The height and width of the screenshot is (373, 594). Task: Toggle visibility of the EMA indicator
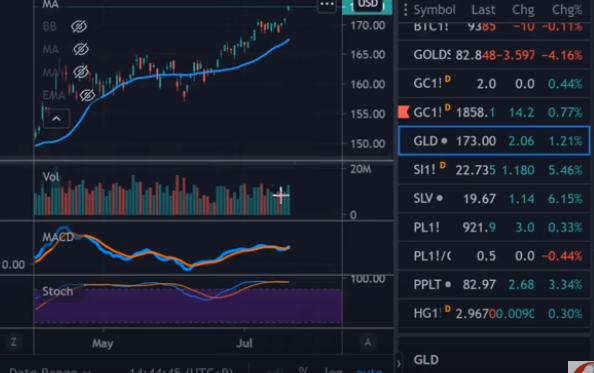click(x=88, y=95)
